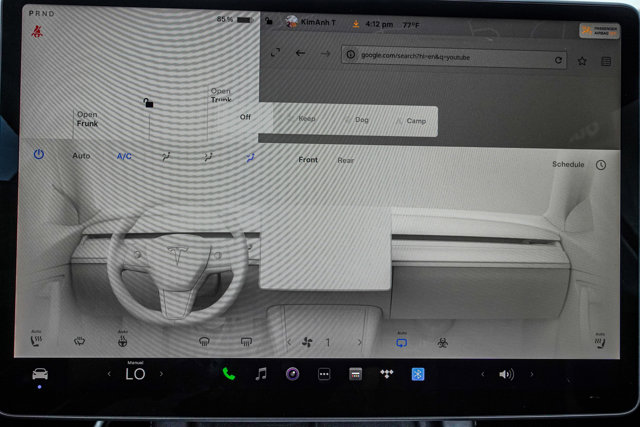
Task: View site info in address bar
Action: (351, 54)
